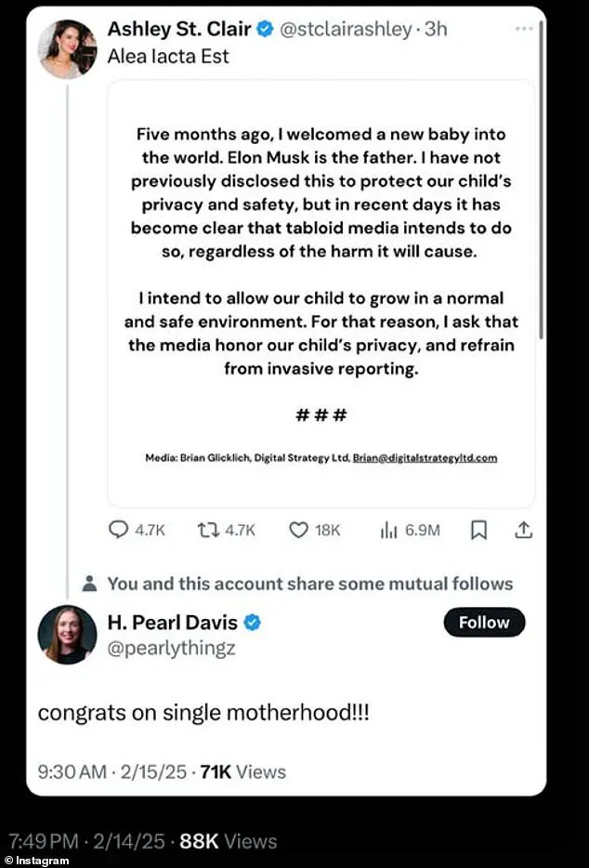
Task: Click the @pearlythingz handle
Action: pyautogui.click(x=171, y=648)
